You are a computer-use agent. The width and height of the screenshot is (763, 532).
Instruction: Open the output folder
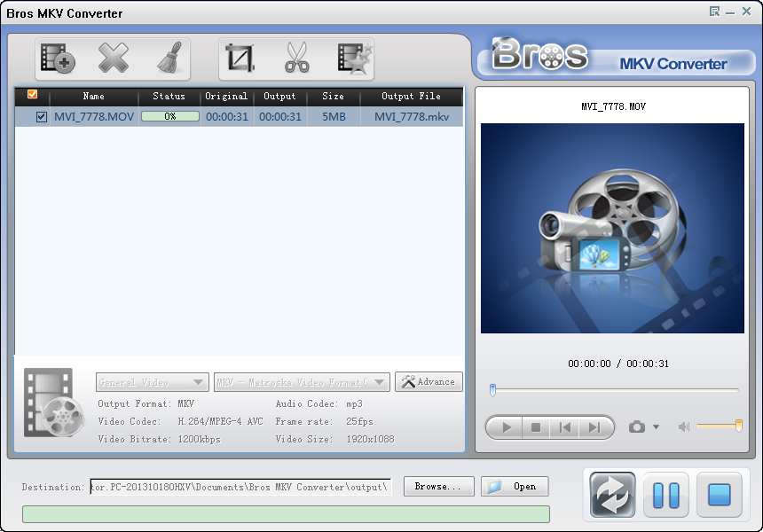515,486
